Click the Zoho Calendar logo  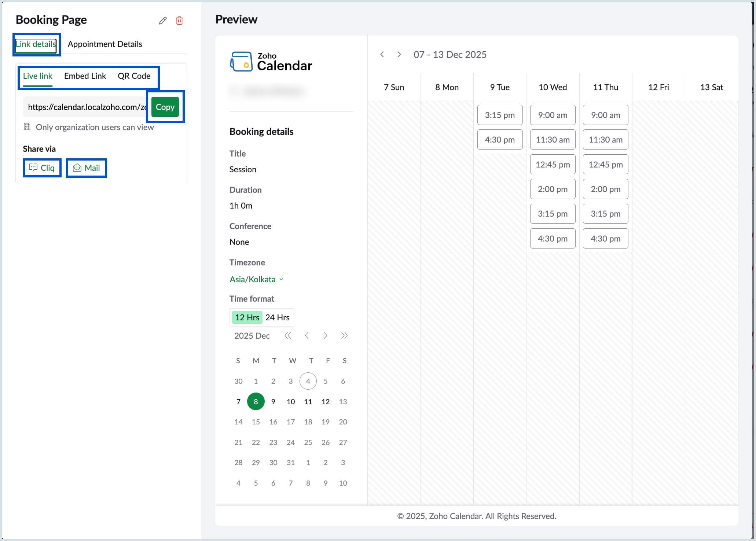tap(271, 61)
